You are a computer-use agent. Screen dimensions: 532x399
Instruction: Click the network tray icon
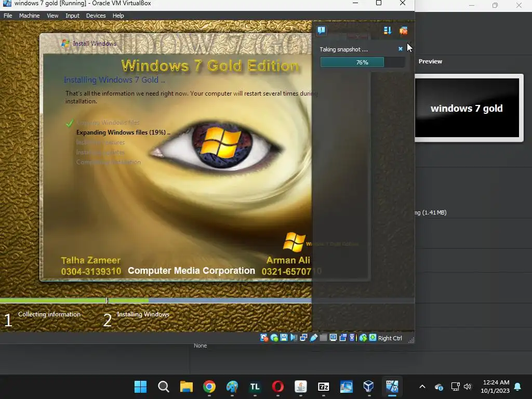pyautogui.click(x=455, y=387)
